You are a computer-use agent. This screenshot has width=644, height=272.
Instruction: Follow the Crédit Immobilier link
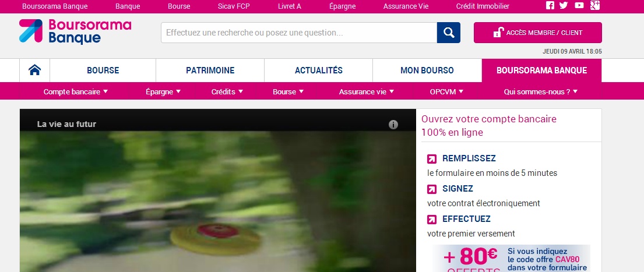[483, 6]
